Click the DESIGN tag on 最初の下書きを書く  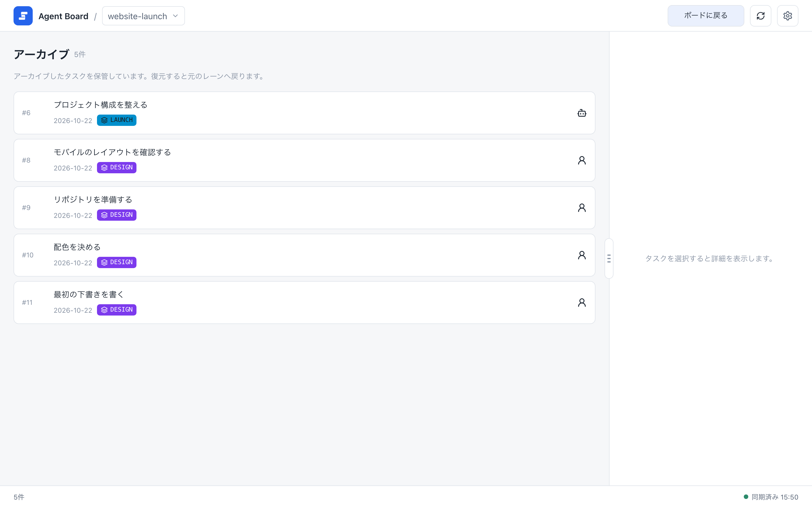point(117,309)
